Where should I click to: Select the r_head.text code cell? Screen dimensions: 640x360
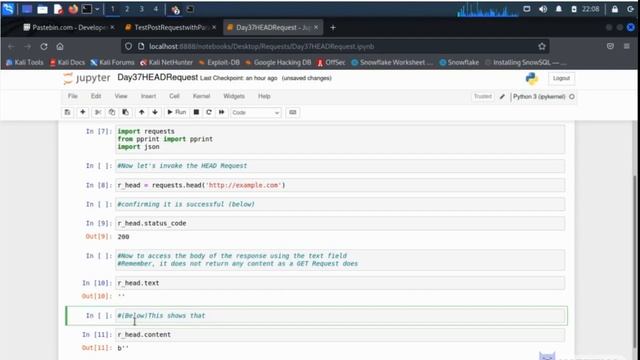(x=340, y=283)
